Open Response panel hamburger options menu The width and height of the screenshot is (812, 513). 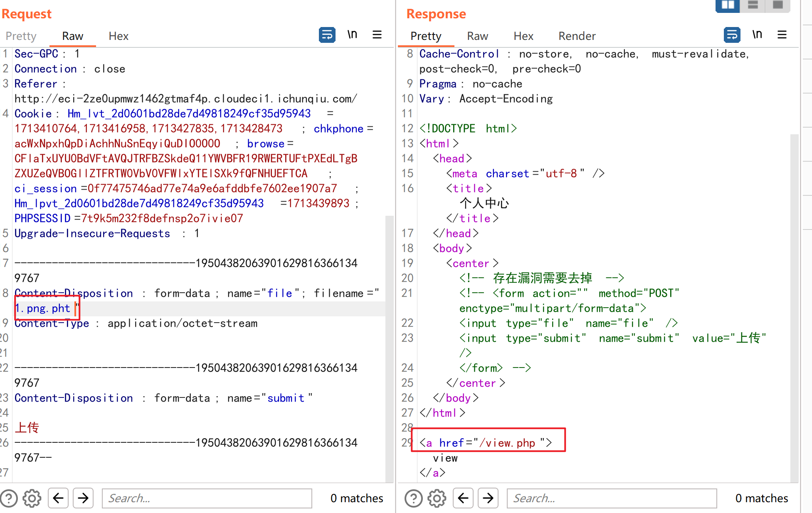(782, 35)
